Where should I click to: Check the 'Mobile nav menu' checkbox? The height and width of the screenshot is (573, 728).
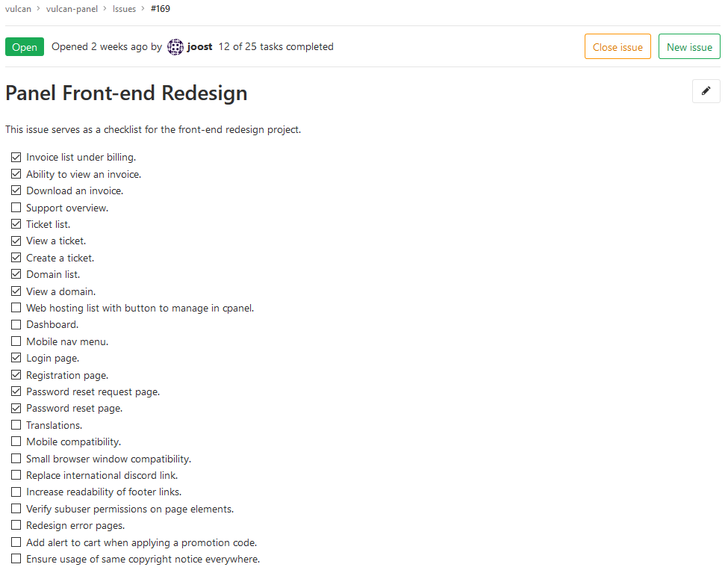pos(16,341)
